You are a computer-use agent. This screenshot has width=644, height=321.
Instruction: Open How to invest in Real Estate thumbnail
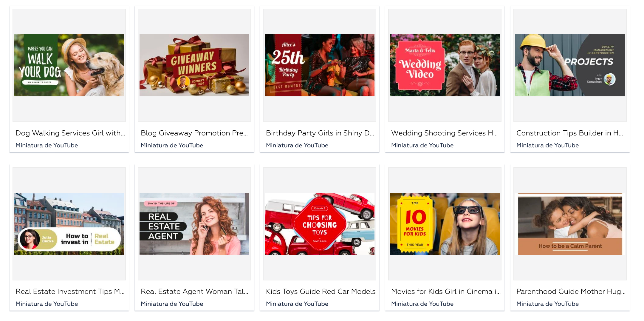click(69, 224)
